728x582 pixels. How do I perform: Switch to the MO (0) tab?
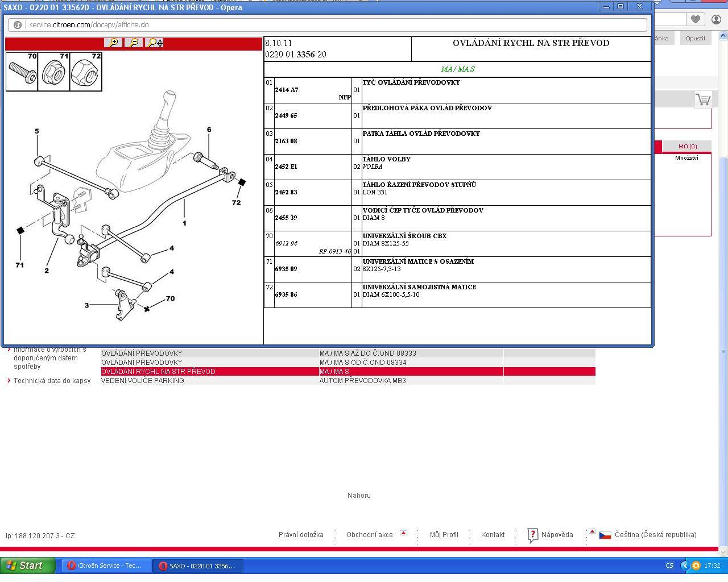688,147
